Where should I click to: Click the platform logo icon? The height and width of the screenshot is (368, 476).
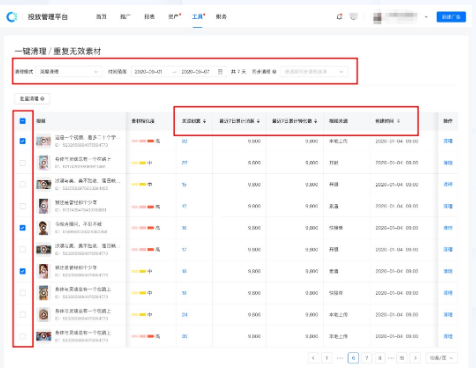click(12, 17)
